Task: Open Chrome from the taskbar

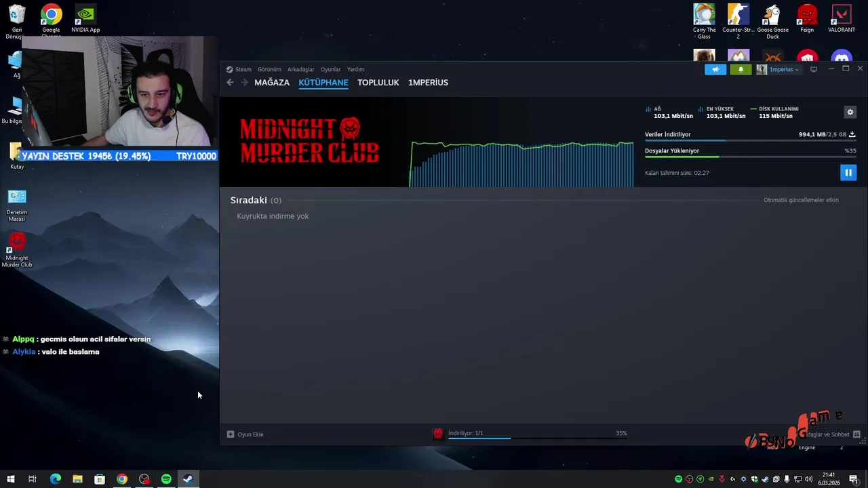Action: point(122,479)
